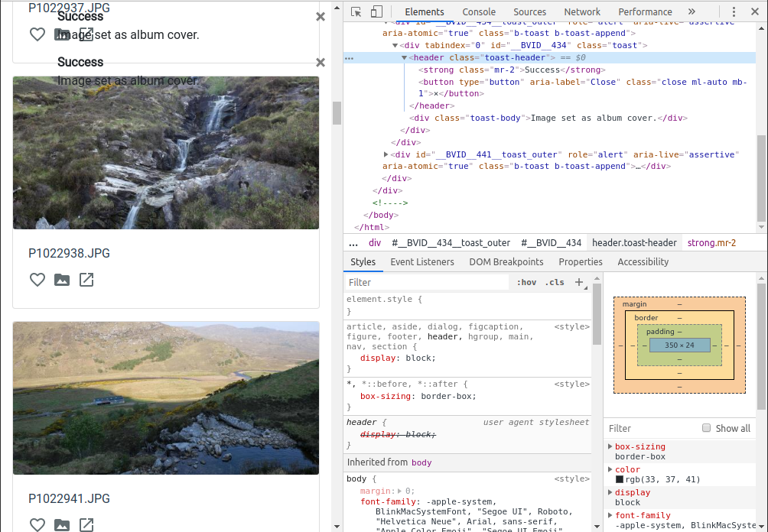
Task: Click the body link under Inherited from
Action: tap(421, 462)
